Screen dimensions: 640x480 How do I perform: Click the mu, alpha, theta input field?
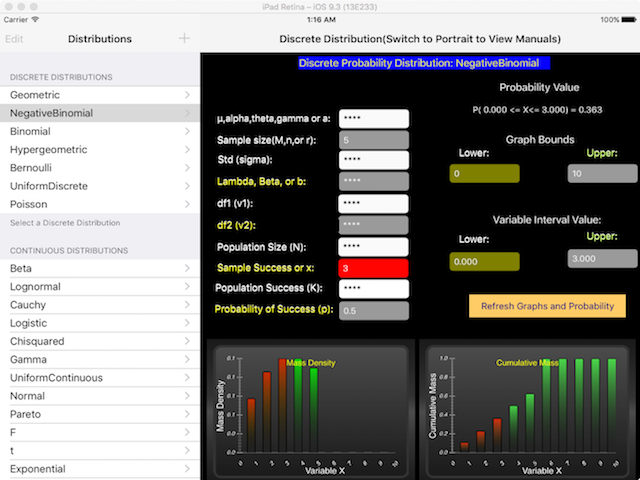(374, 118)
